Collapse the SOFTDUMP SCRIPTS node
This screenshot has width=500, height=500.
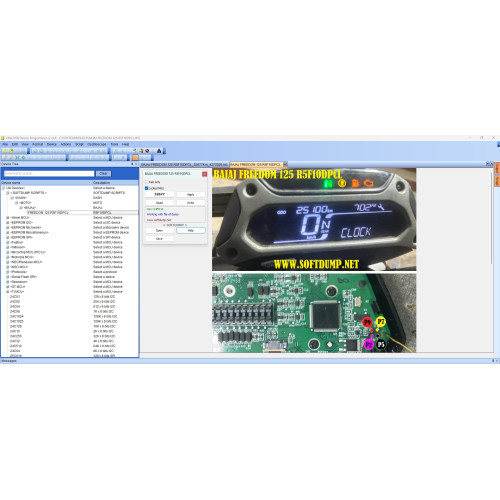(x=8, y=193)
